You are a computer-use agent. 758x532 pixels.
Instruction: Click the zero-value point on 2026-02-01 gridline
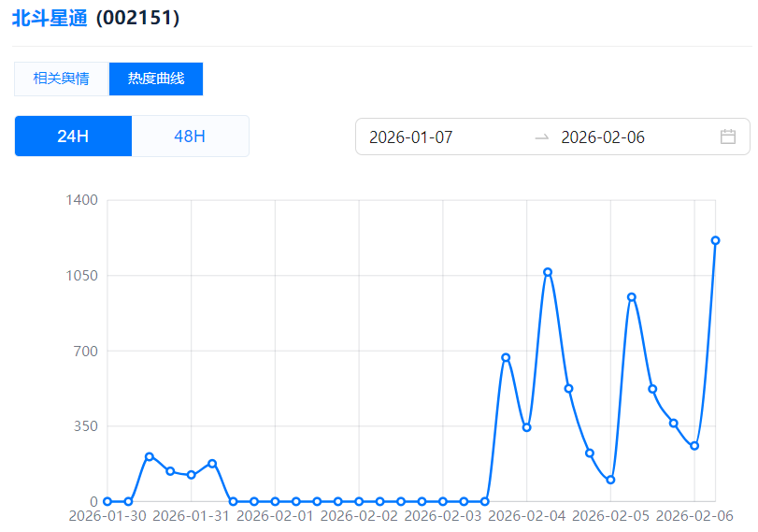275,501
